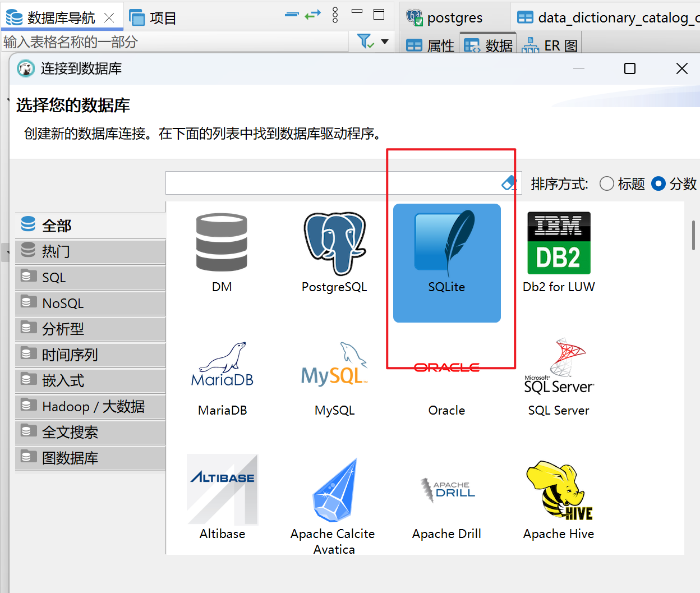Open filter dropdown arrow beside funnel
The height and width of the screenshot is (593, 700).
[x=385, y=42]
